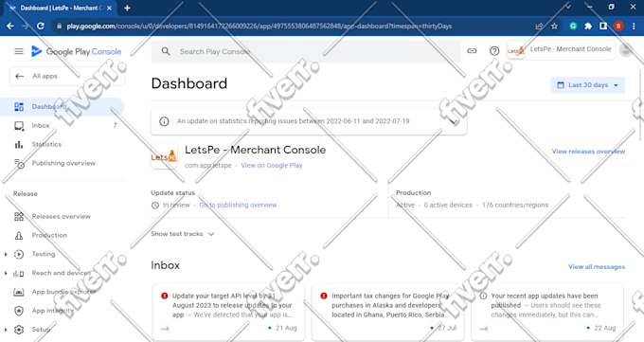Open Dashboard in the sidebar

point(62,107)
